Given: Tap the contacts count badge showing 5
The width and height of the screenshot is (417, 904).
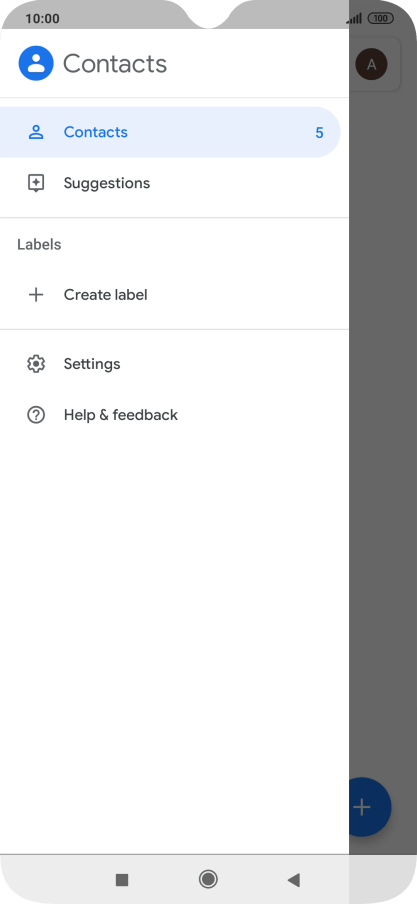Looking at the screenshot, I should pyautogui.click(x=319, y=133).
